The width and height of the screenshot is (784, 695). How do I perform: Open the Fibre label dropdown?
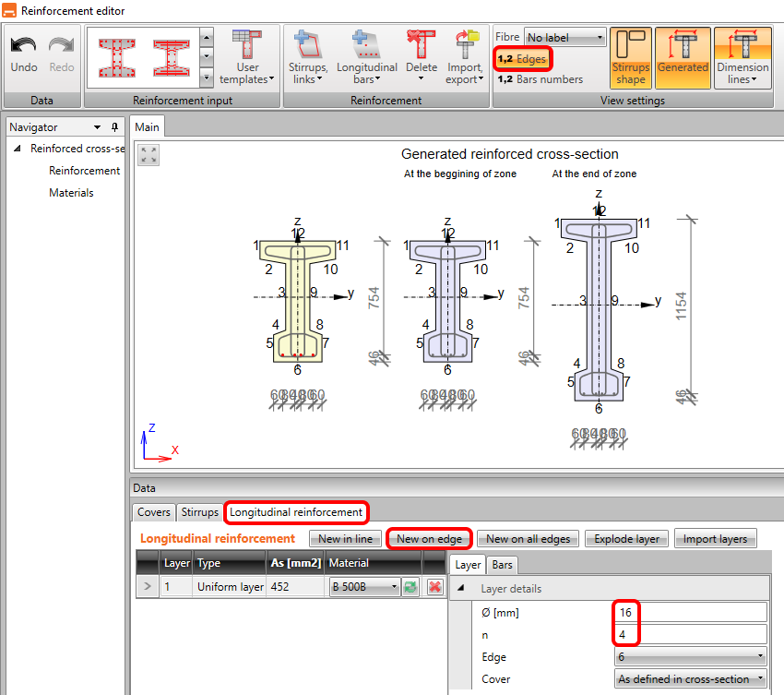(x=564, y=38)
